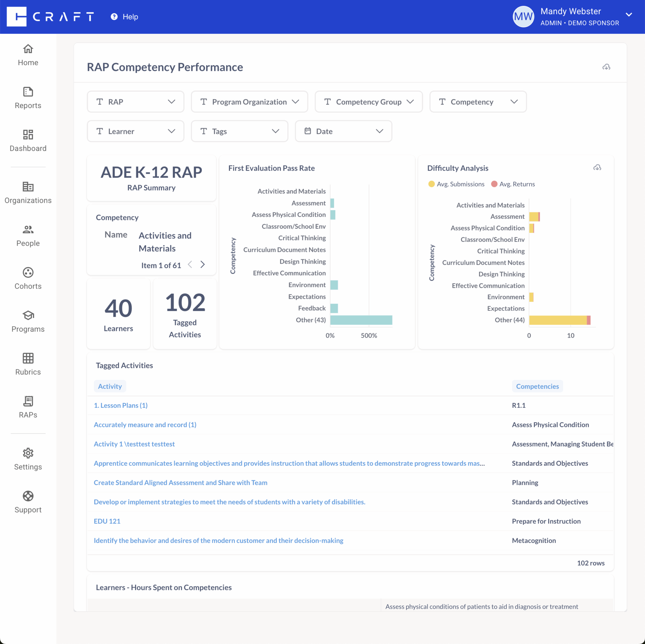
Task: Open People in the sidebar
Action: click(28, 236)
